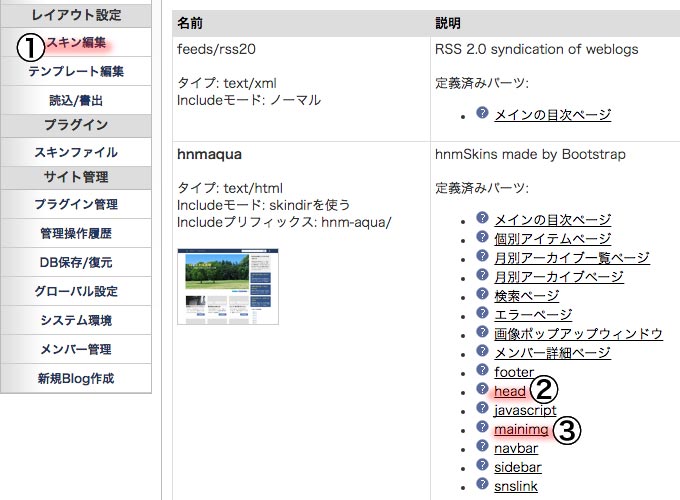Viewport: 680px width, 500px height.
Task: Click the feeds/rss20 skin name
Action: click(x=216, y=49)
